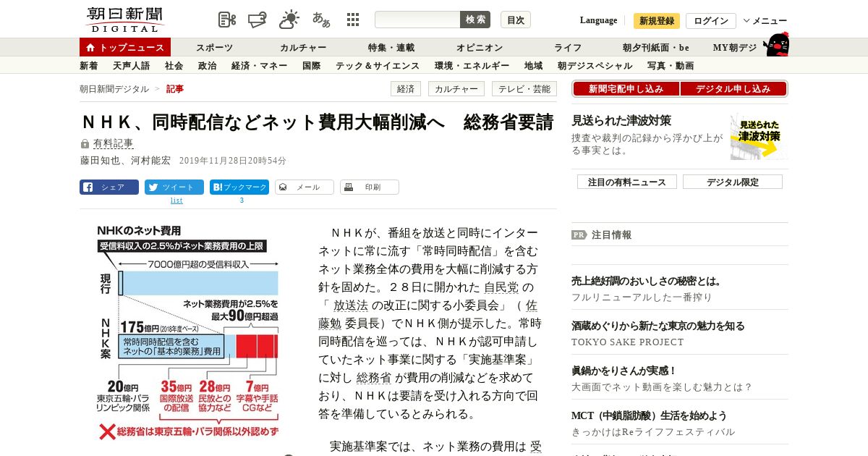Open the ticket-shaped icon in header

tap(258, 20)
